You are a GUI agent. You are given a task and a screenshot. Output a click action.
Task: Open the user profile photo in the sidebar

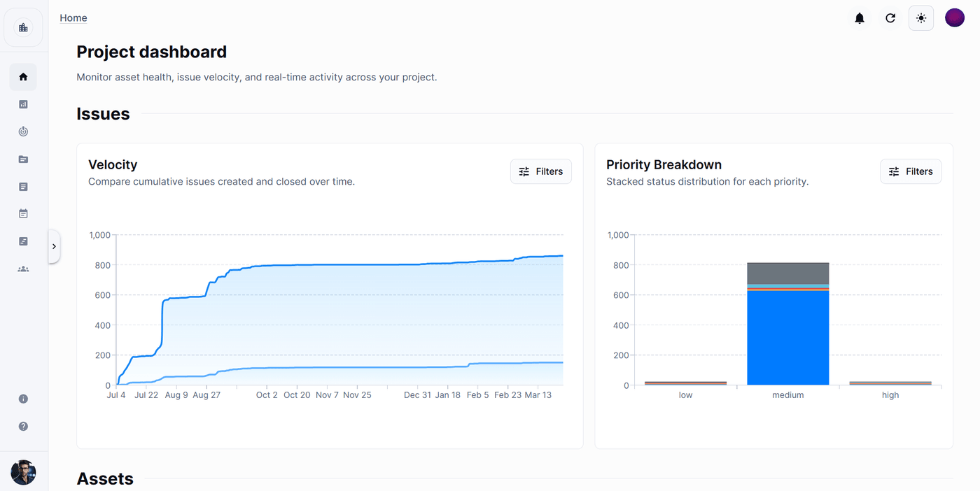tap(23, 473)
